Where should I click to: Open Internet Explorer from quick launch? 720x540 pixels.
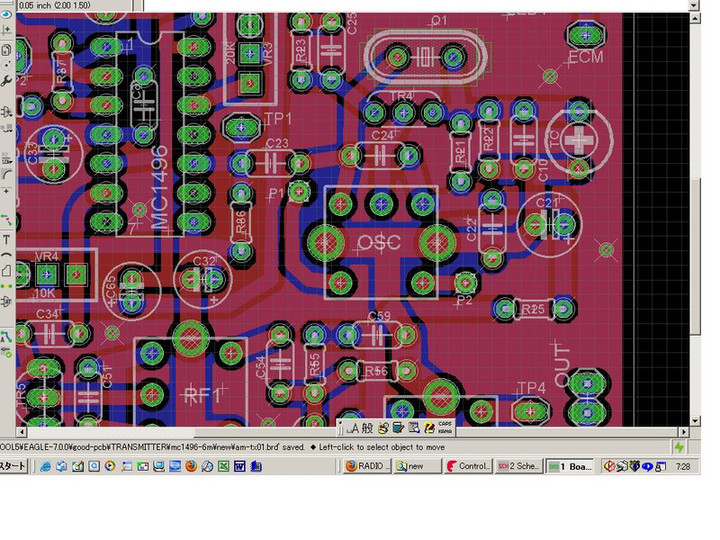coord(46,467)
